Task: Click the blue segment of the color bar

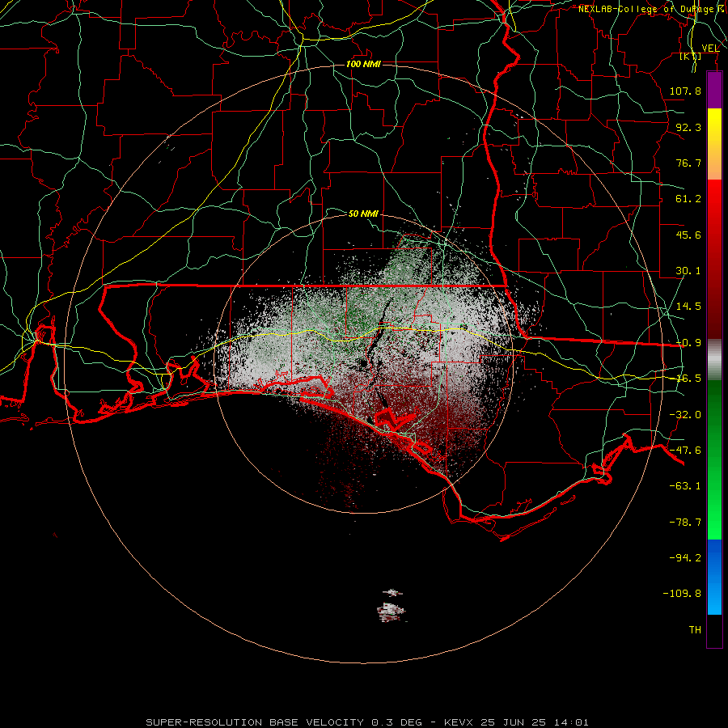Action: (x=714, y=577)
